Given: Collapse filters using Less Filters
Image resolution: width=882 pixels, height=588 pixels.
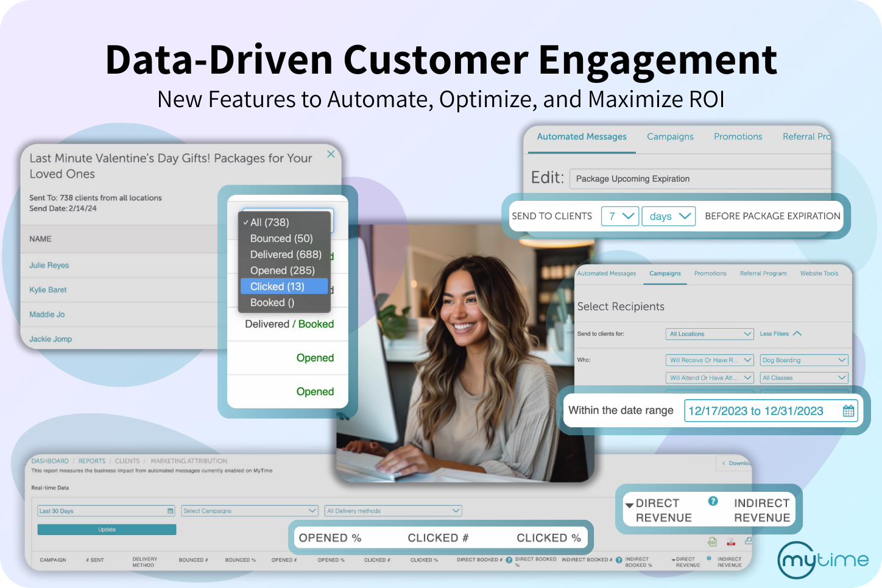Looking at the screenshot, I should 780,334.
